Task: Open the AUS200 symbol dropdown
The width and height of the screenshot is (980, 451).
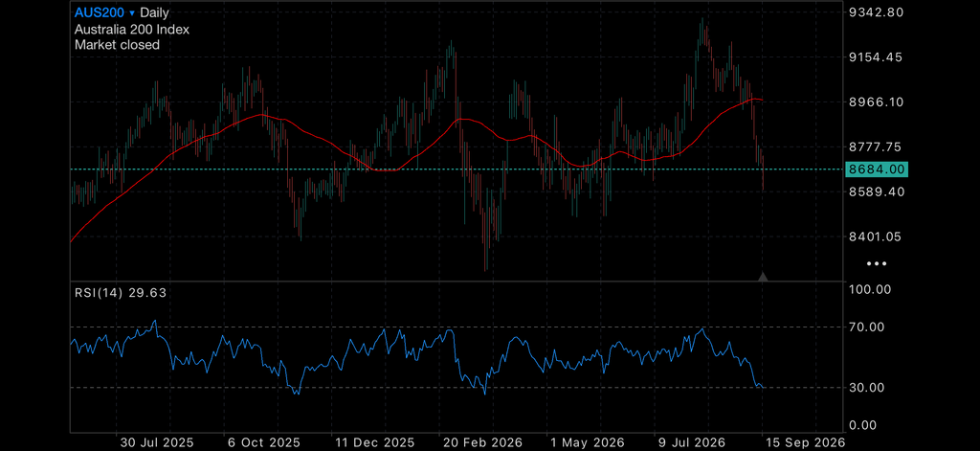Action: (105, 11)
